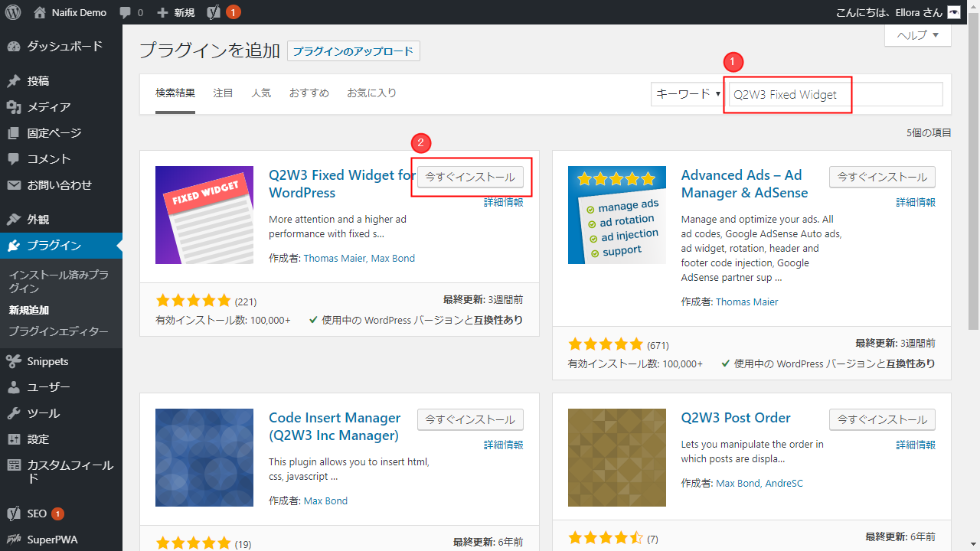980x551 pixels.
Task: Click author link Max Bond under Fixed Widget
Action: click(x=393, y=259)
